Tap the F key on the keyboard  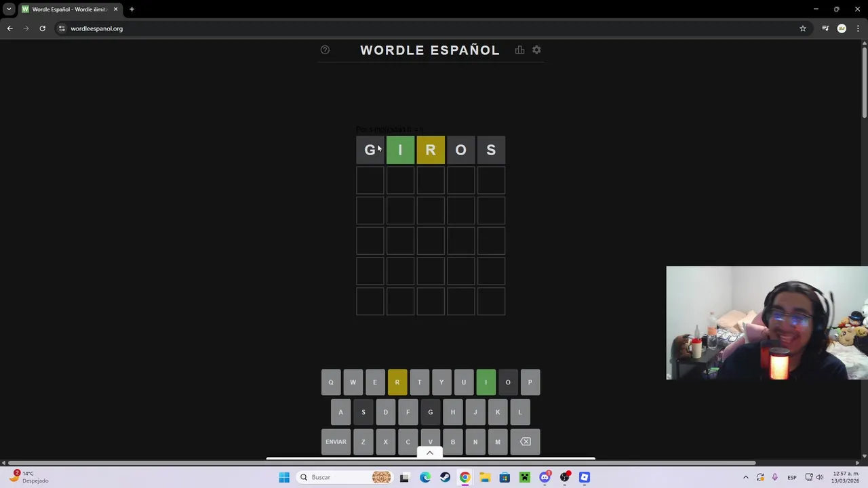(408, 412)
